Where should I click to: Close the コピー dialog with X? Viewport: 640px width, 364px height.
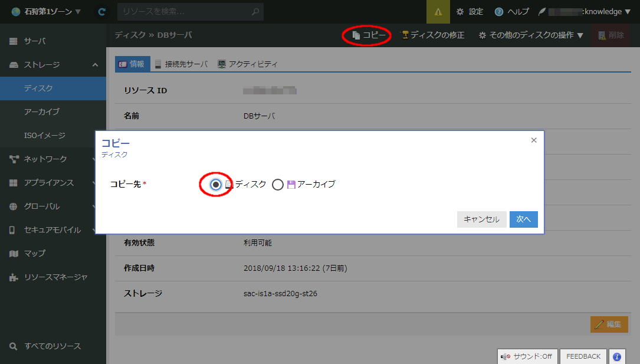pos(534,140)
